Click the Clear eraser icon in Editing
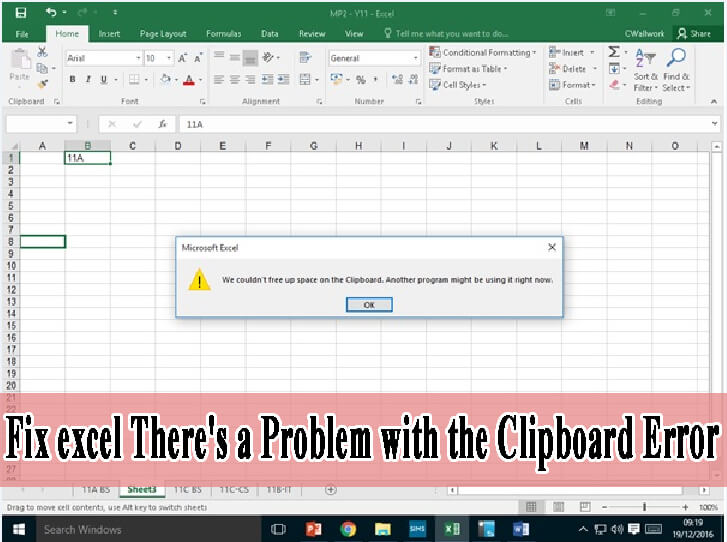Image resolution: width=727 pixels, height=542 pixels. click(x=614, y=84)
